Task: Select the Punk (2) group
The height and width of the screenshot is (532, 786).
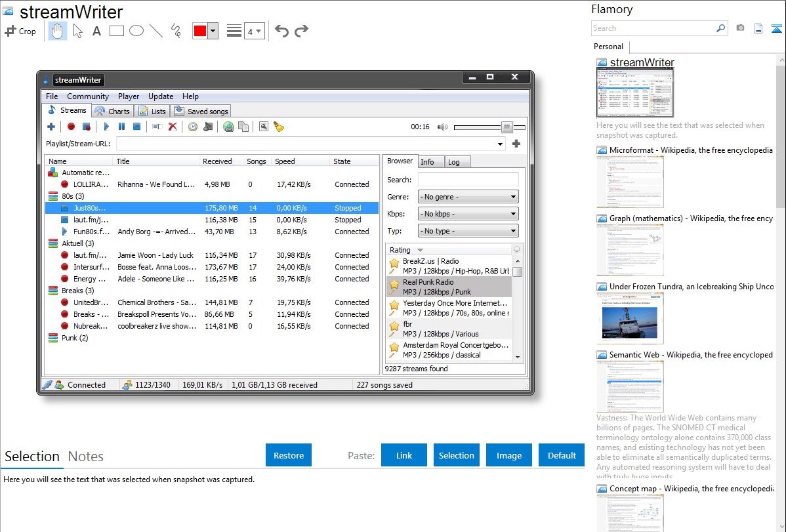Action: (x=75, y=338)
